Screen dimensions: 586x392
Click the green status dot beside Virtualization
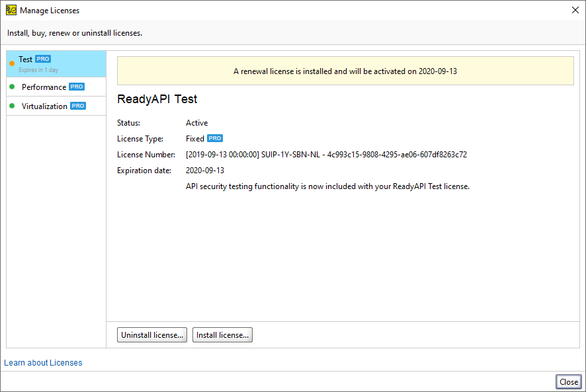click(12, 106)
